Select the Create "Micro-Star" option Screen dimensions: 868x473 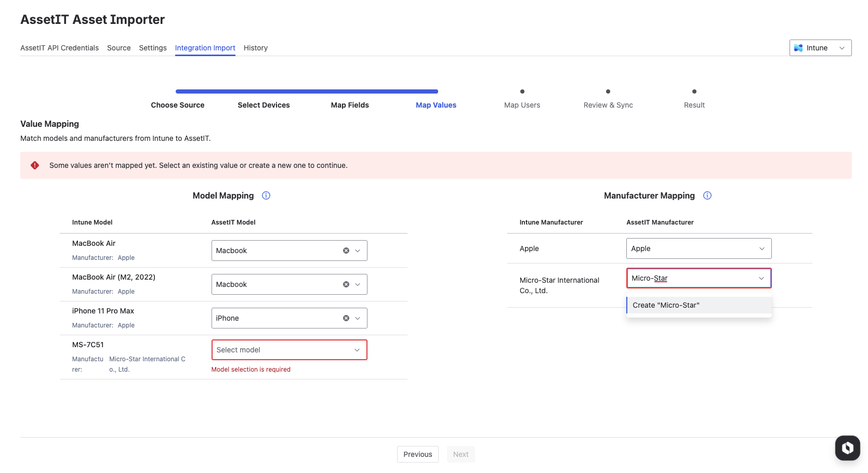699,305
